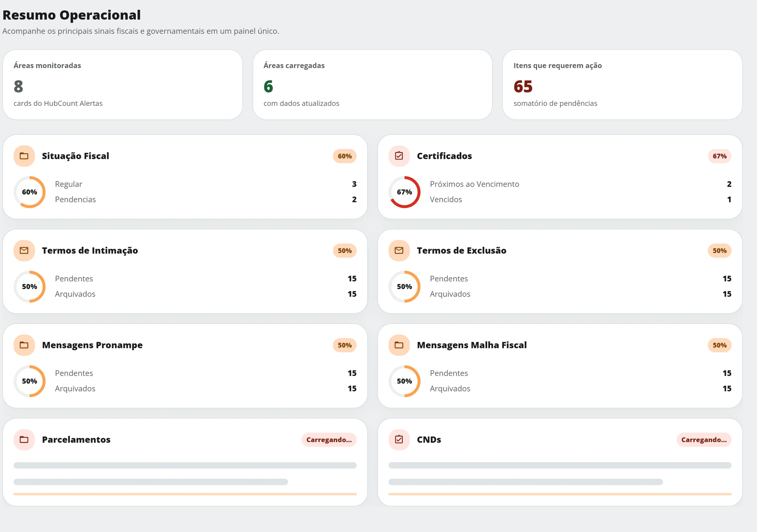The width and height of the screenshot is (757, 532).
Task: Open the Itens que requerem ação card
Action: 623,85
